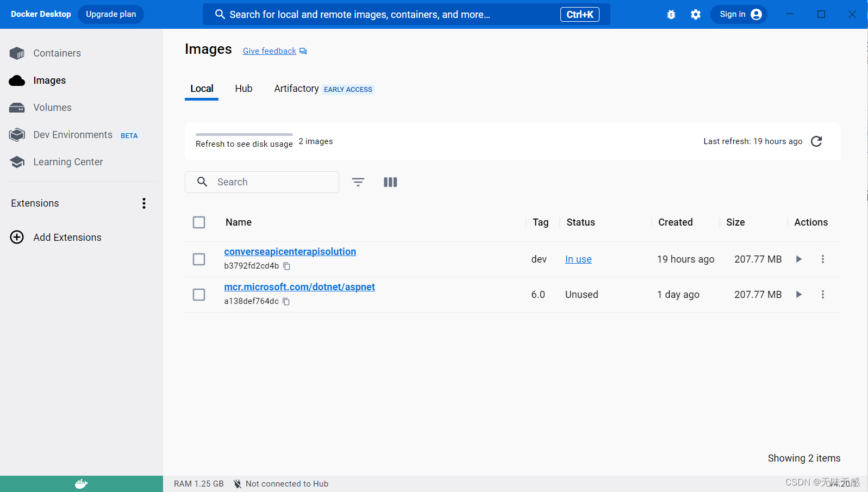Image resolution: width=868 pixels, height=492 pixels.
Task: Select Containers label in the sidebar
Action: (57, 53)
